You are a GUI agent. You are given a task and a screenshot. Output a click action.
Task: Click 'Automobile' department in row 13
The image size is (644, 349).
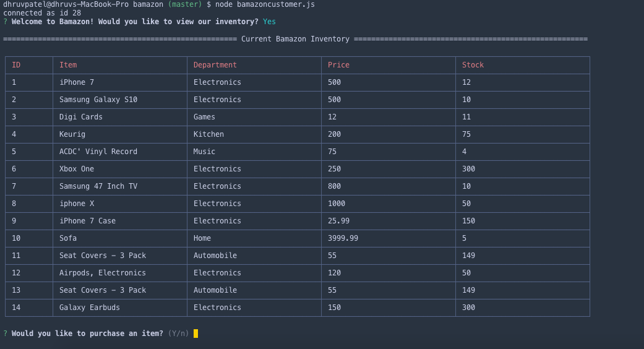tap(215, 290)
